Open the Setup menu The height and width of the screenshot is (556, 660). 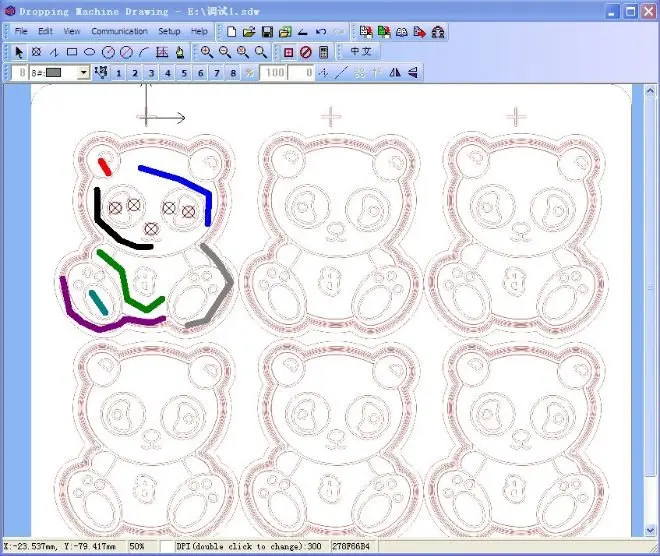click(169, 32)
